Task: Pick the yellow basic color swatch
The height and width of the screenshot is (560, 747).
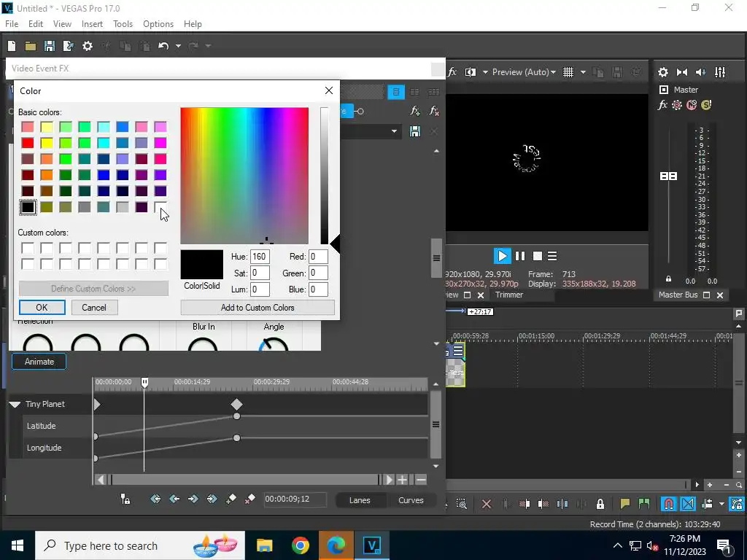Action: point(47,143)
